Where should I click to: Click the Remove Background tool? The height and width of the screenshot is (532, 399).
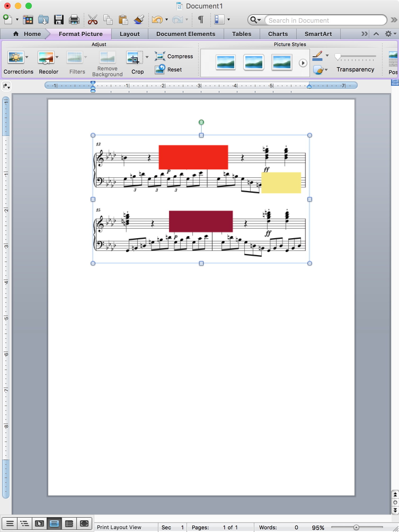click(107, 64)
